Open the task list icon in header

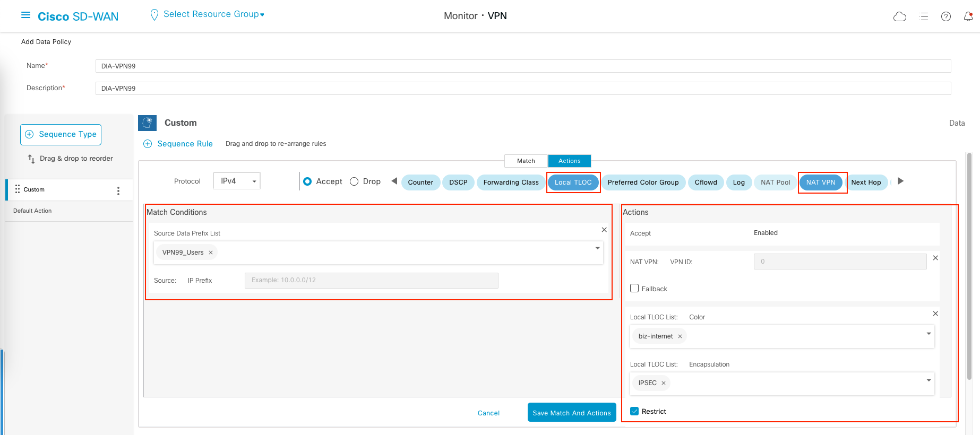pos(924,16)
